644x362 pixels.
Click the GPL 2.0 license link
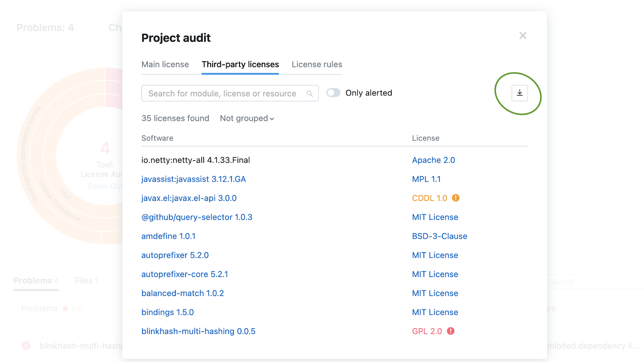[427, 331]
